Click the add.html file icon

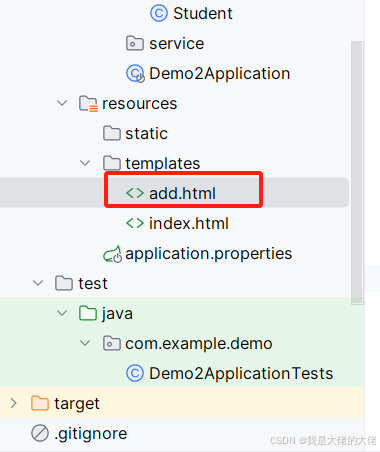(x=135, y=193)
